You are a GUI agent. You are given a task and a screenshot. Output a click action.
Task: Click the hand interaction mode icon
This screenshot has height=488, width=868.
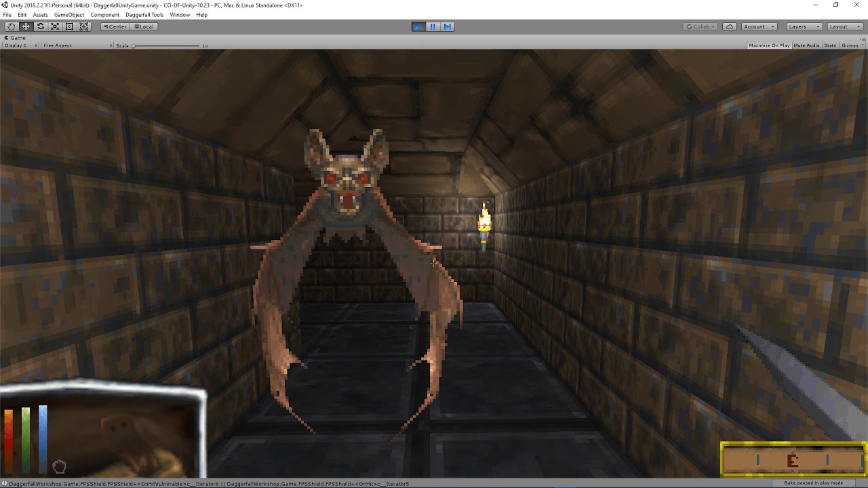click(59, 466)
